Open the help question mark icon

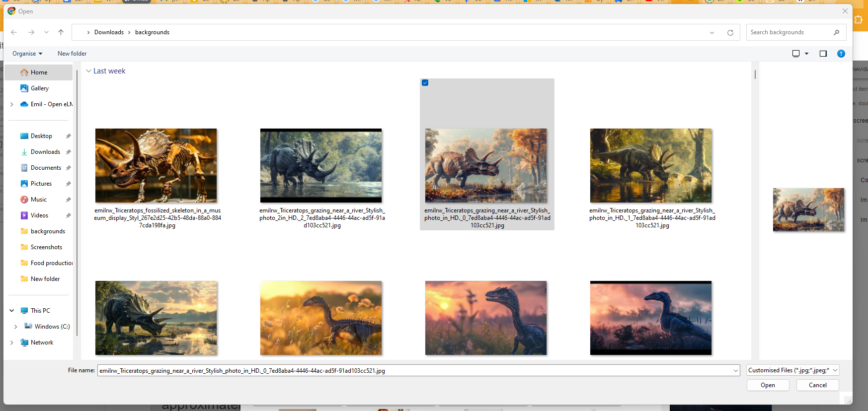(841, 54)
